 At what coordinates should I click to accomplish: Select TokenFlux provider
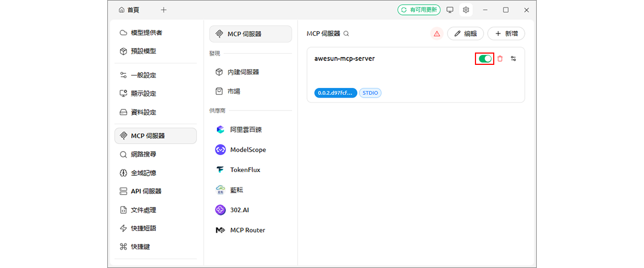[251, 170]
